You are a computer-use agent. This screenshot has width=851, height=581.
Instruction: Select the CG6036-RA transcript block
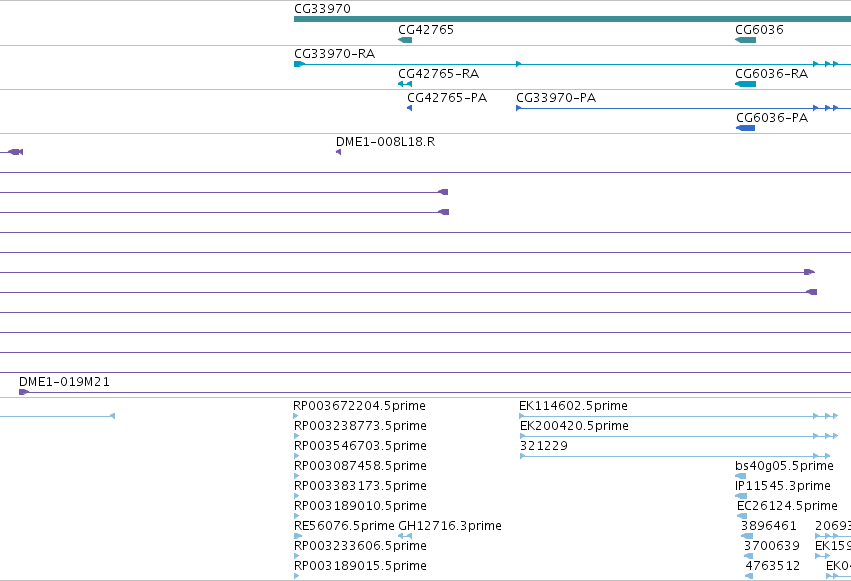click(745, 84)
